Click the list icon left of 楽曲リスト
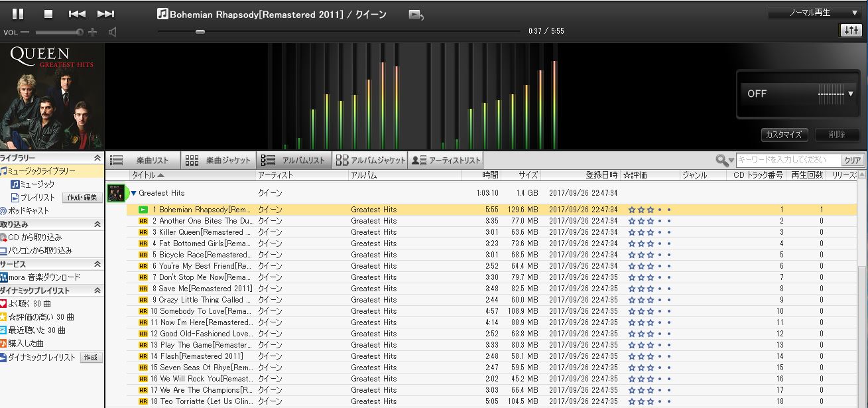Screen dimensions: 868x408 (117, 160)
